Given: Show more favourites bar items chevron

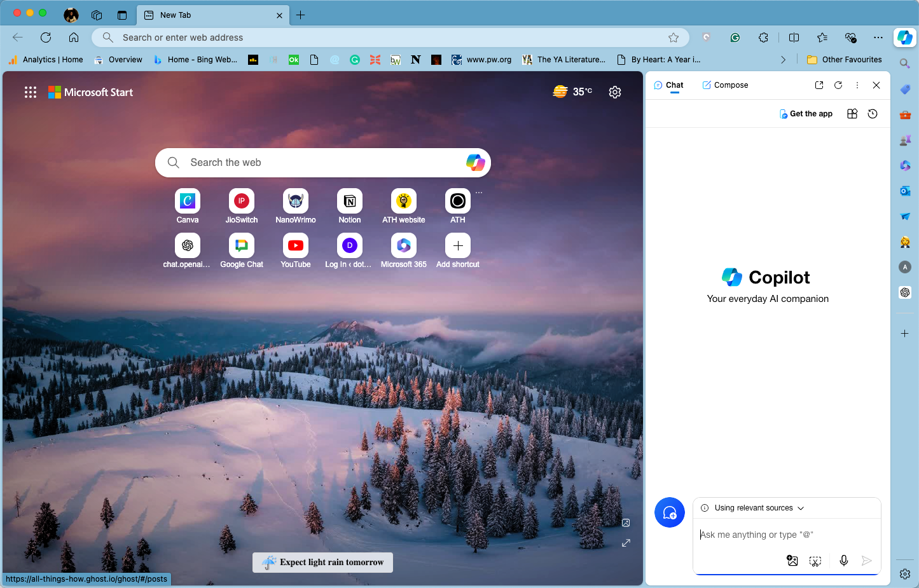Looking at the screenshot, I should [783, 60].
